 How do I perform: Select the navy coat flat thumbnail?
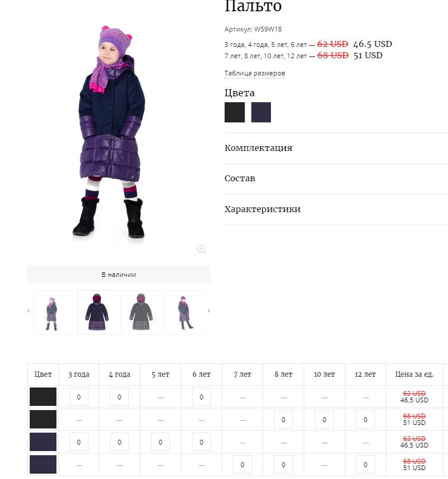(x=97, y=312)
